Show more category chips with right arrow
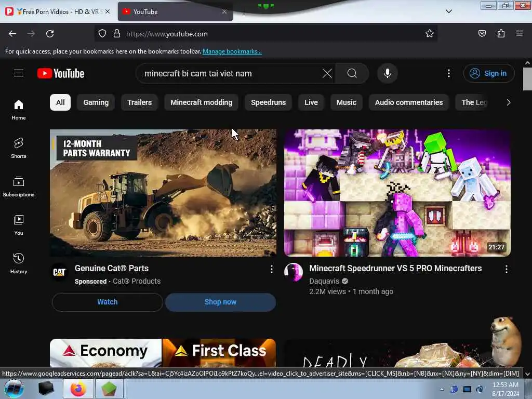Viewport: 532px width, 399px height. [508, 102]
